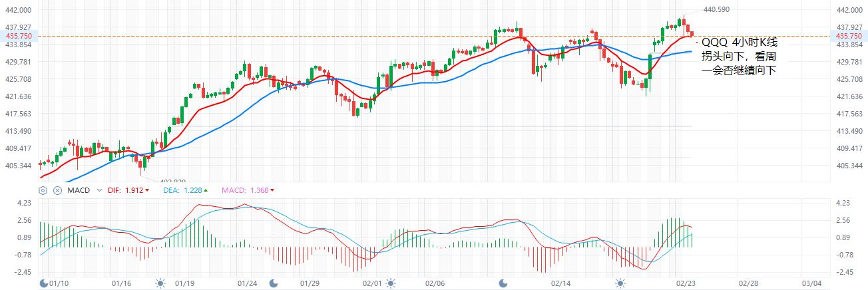Open MACD indicator settings gear

pos(43,190)
